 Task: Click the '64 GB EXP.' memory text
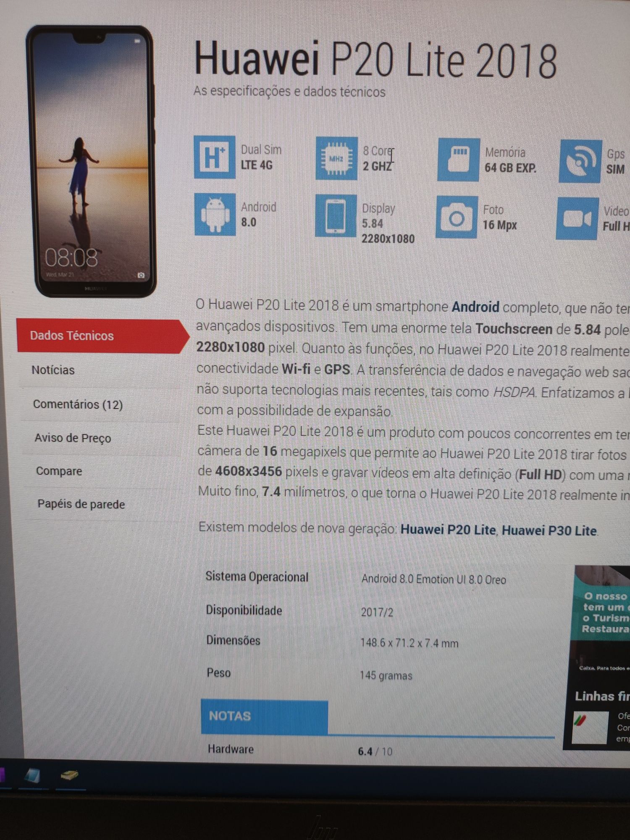click(x=510, y=168)
